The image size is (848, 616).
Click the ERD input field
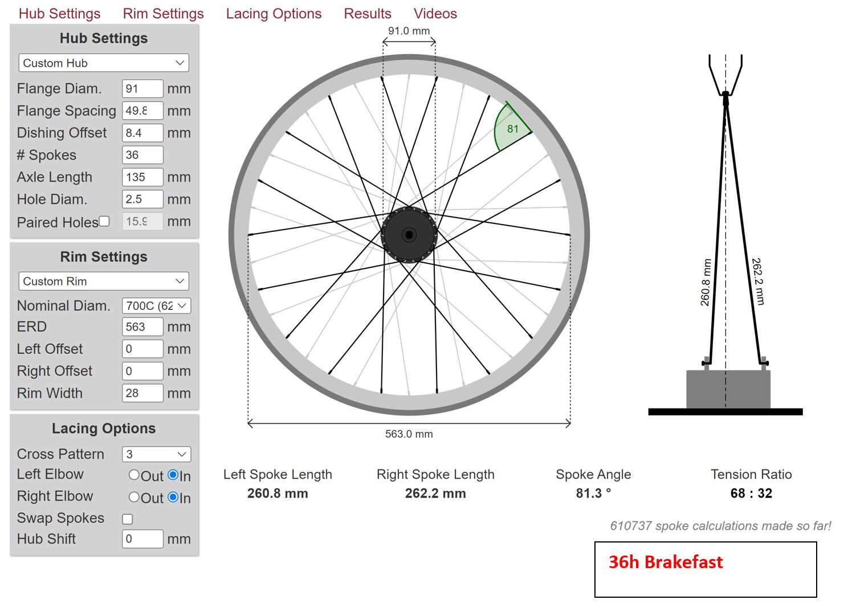coord(142,327)
